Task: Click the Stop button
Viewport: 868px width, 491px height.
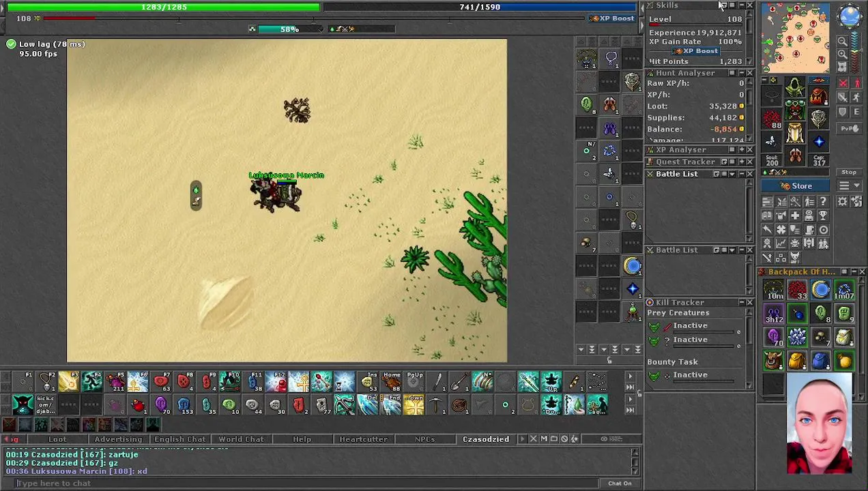Action: [x=849, y=172]
